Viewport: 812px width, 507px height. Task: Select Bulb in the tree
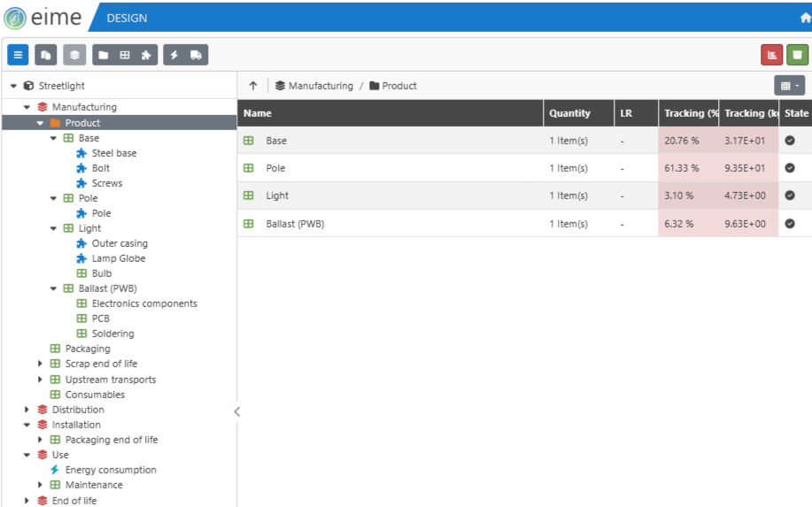pos(102,273)
